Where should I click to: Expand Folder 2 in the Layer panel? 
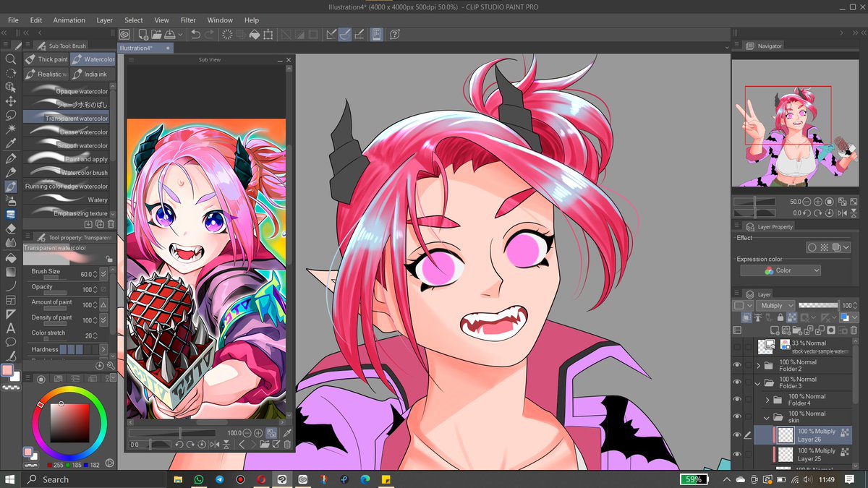pyautogui.click(x=759, y=365)
